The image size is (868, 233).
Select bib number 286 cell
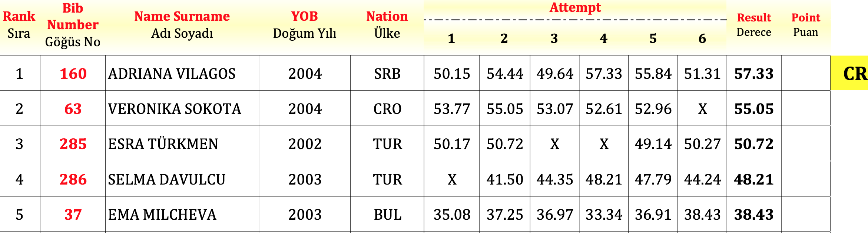(73, 179)
